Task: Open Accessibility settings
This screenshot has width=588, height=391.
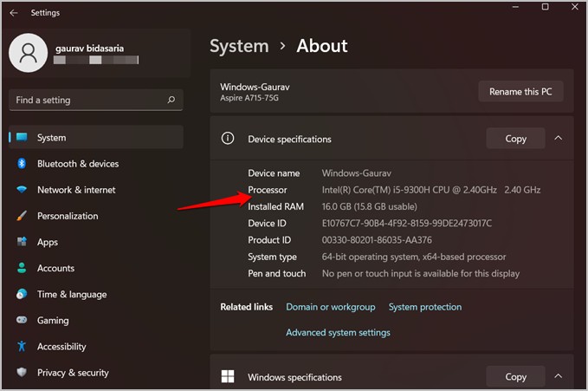Action: [x=96, y=346]
